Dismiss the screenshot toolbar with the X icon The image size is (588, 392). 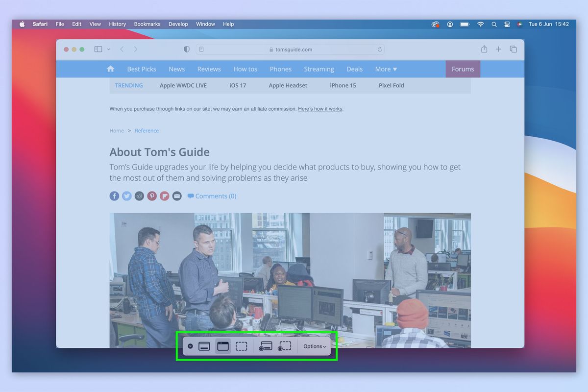tap(190, 346)
